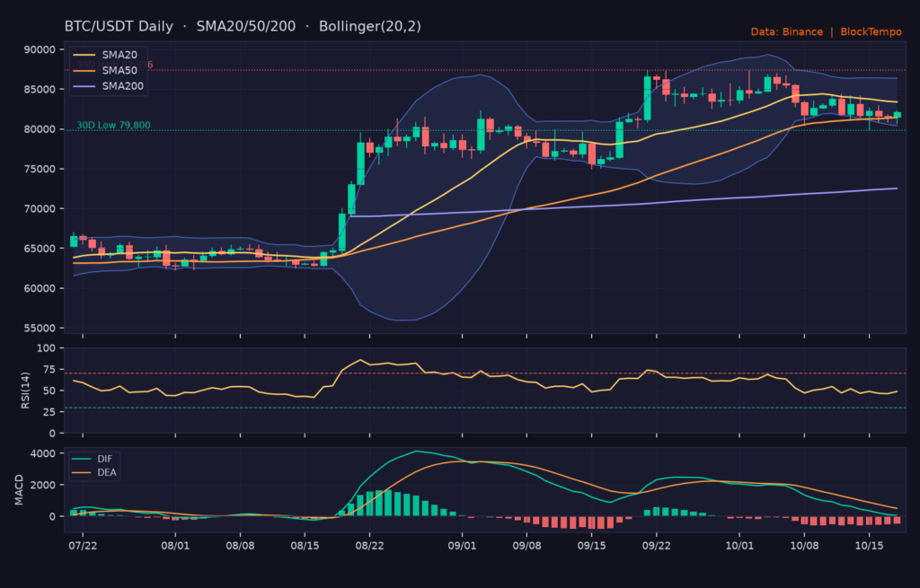Click the 08/08 date label
920x588 pixels.
[x=240, y=546]
